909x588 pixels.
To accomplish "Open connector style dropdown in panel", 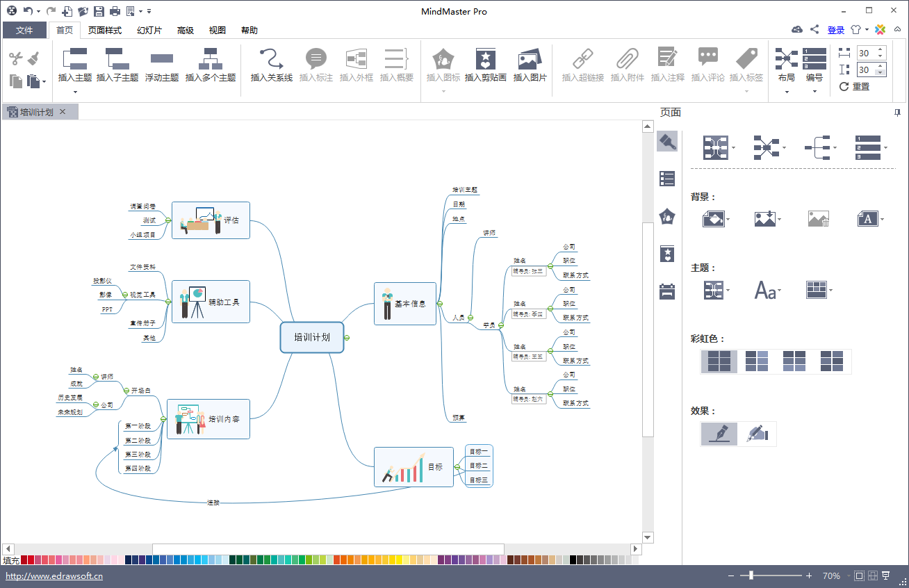I will point(821,147).
